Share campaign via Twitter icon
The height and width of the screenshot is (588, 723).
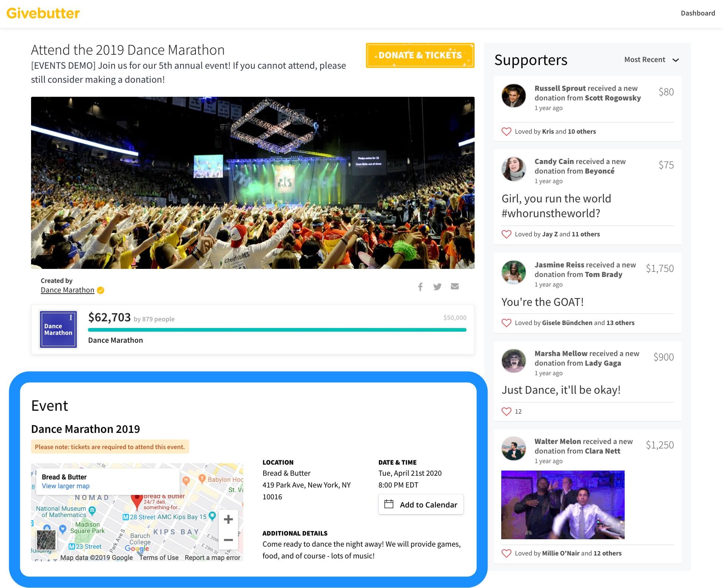coord(437,287)
